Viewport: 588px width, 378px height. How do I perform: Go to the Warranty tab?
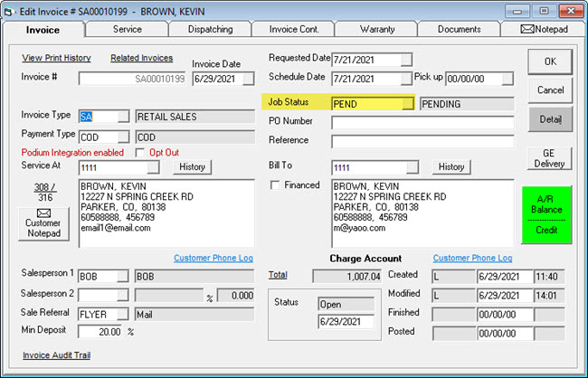coord(377,29)
